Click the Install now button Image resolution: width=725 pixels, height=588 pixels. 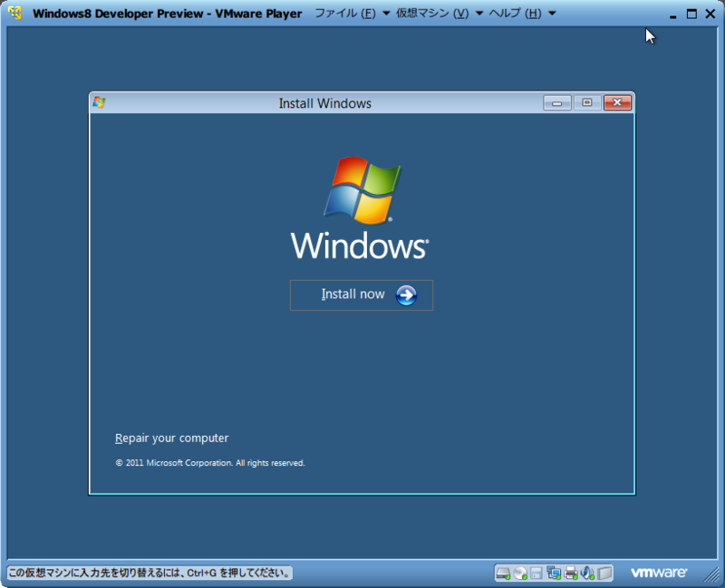pos(361,295)
